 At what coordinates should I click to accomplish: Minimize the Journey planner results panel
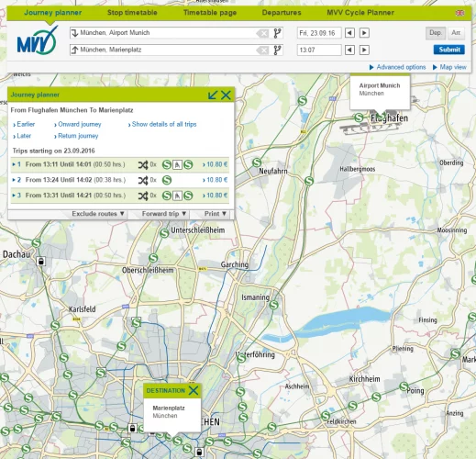pos(213,95)
